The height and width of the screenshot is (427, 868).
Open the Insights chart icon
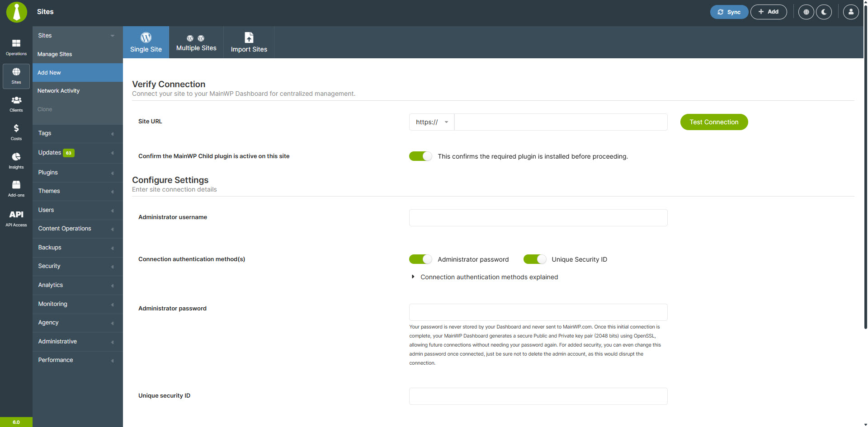click(16, 160)
